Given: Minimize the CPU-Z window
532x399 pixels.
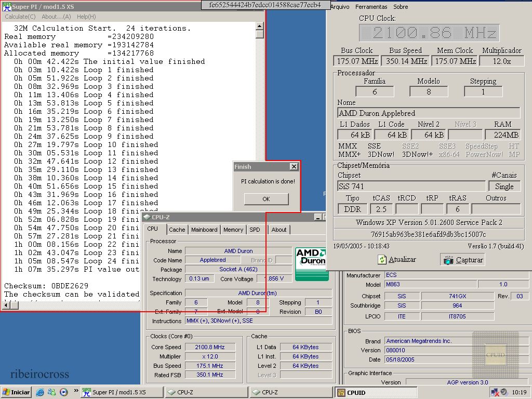Looking at the screenshot, I should (x=318, y=217).
